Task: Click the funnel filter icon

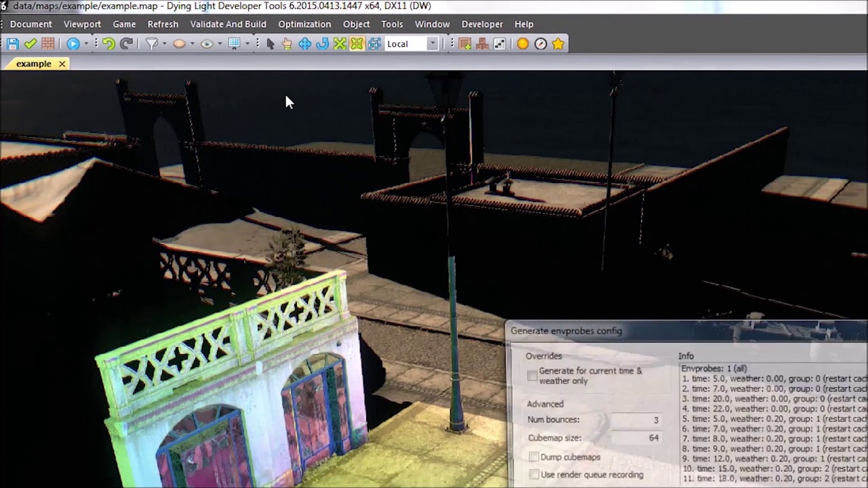Action: pos(152,44)
